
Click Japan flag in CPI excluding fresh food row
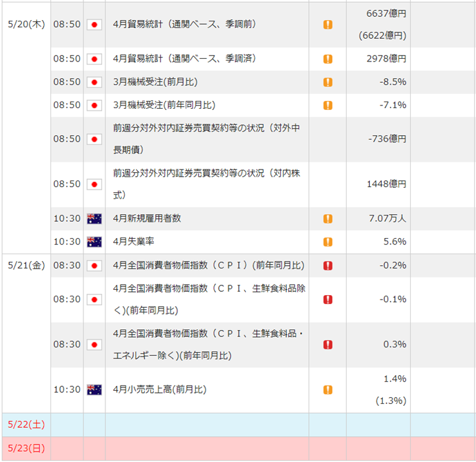[x=94, y=300]
